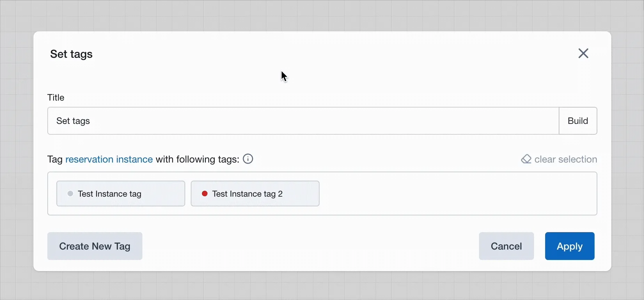Image resolution: width=644 pixels, height=300 pixels.
Task: Create a new tag with Create New Tag
Action: pos(95,246)
